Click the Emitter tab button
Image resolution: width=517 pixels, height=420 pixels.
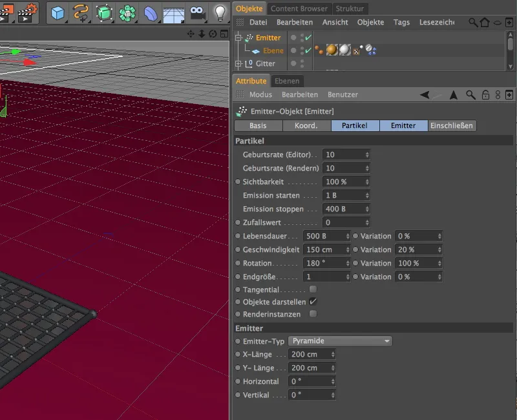tap(403, 125)
